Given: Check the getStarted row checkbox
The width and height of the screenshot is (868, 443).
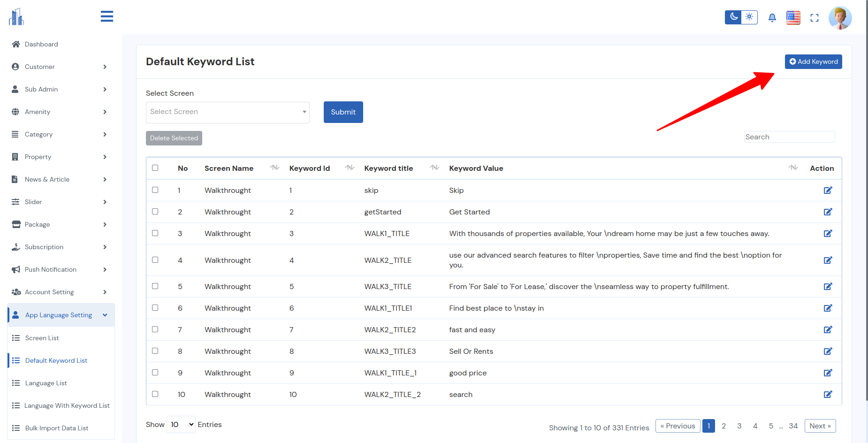Looking at the screenshot, I should pyautogui.click(x=155, y=211).
